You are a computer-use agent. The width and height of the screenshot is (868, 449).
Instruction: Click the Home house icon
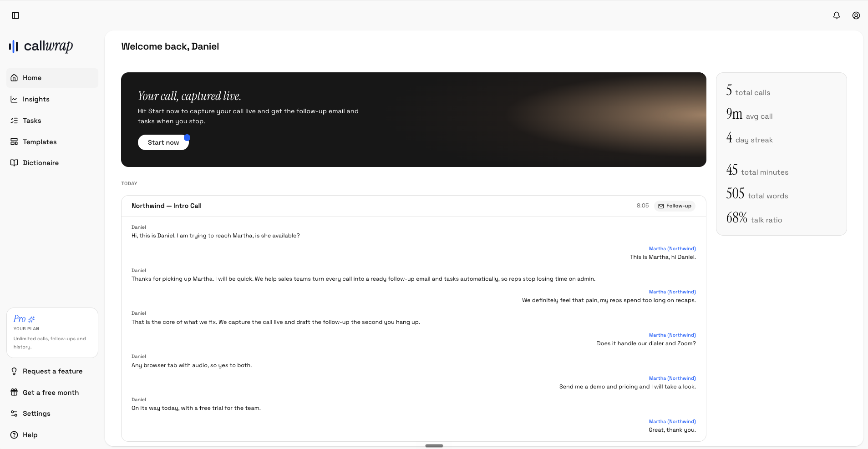point(14,78)
